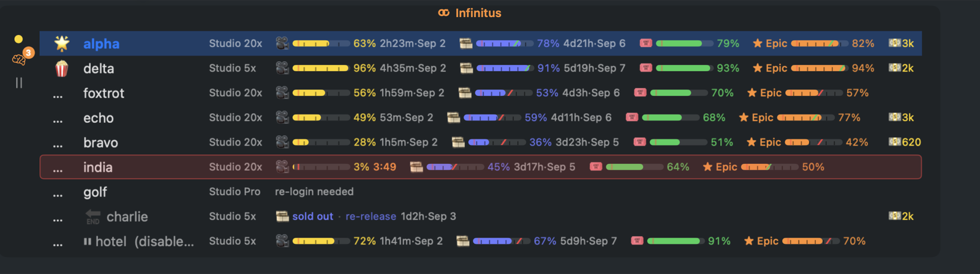Click the pause icon in the left sidebar
Screen dimensions: 980x274
point(19,83)
